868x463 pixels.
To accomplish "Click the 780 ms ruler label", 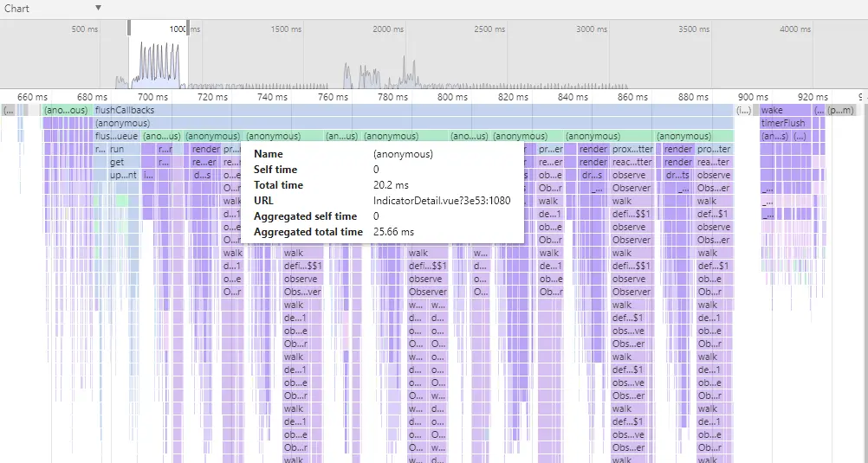I will tap(392, 97).
